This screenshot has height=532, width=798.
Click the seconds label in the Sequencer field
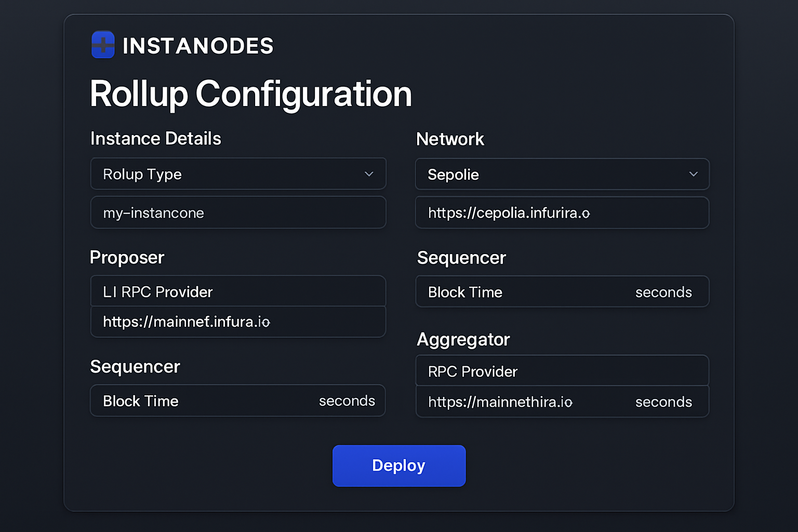tap(347, 401)
